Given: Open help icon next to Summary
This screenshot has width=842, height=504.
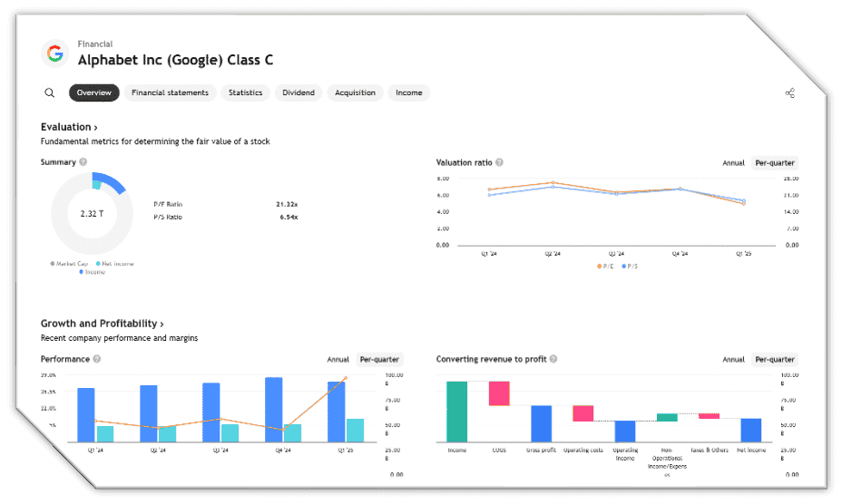Looking at the screenshot, I should pyautogui.click(x=83, y=162).
